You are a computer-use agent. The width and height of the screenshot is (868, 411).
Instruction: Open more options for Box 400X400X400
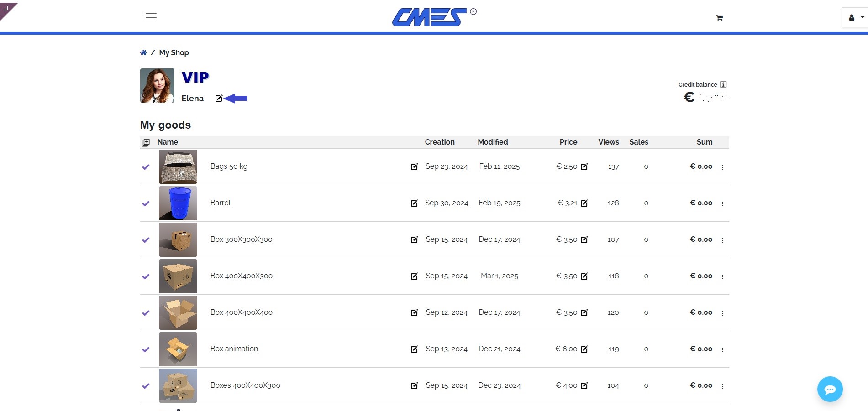click(x=722, y=313)
